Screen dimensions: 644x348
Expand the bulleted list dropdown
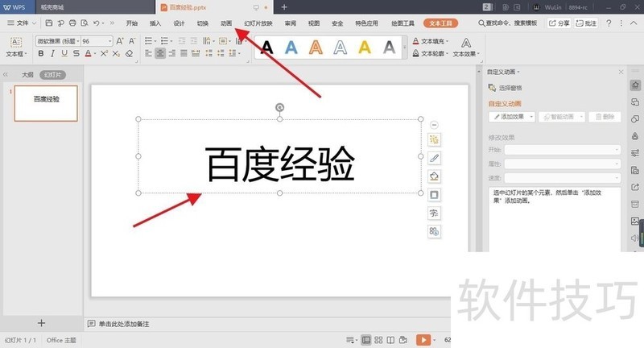pos(155,41)
